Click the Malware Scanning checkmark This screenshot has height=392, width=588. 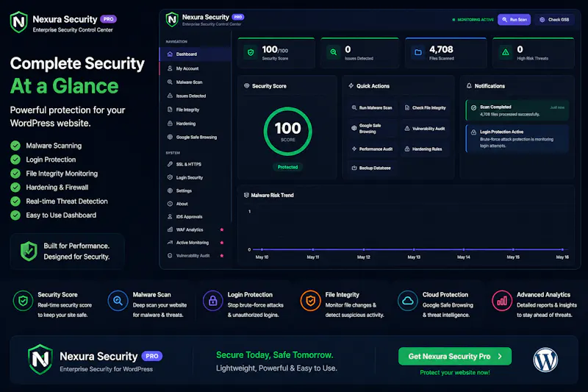[15, 146]
